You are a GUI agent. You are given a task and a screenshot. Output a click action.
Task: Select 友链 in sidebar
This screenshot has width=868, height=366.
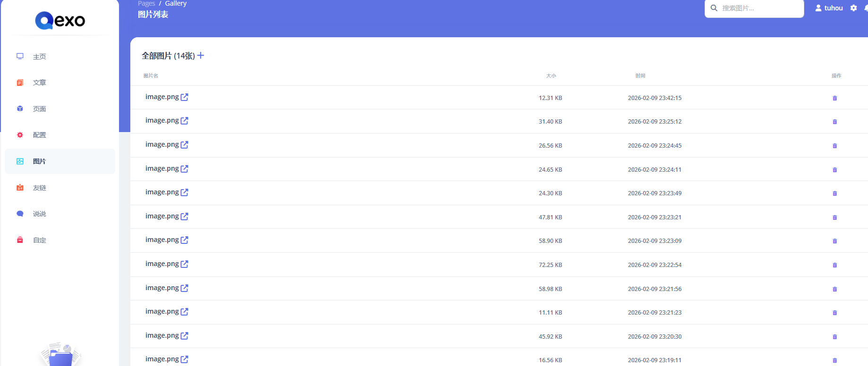[x=39, y=188]
